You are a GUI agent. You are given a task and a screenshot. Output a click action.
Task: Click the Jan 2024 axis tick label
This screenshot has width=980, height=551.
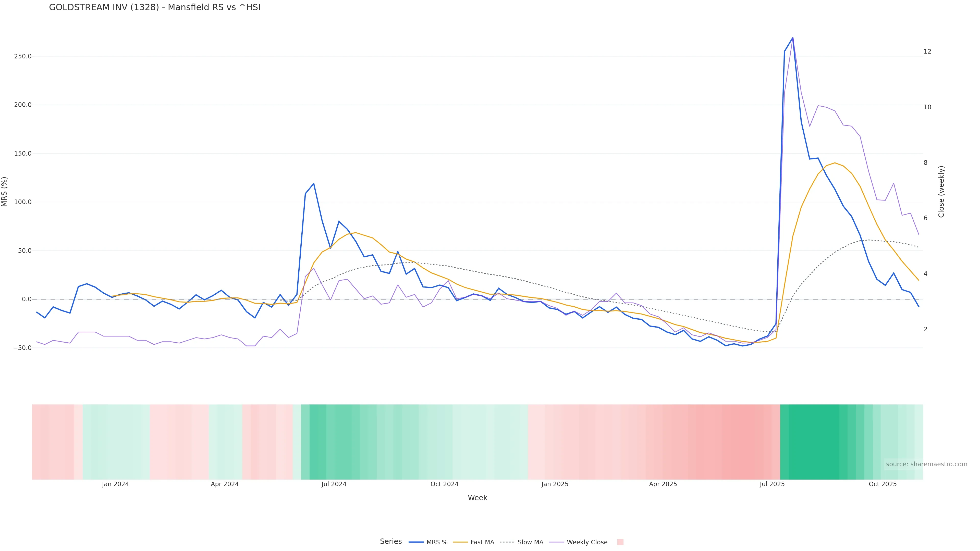[115, 484]
